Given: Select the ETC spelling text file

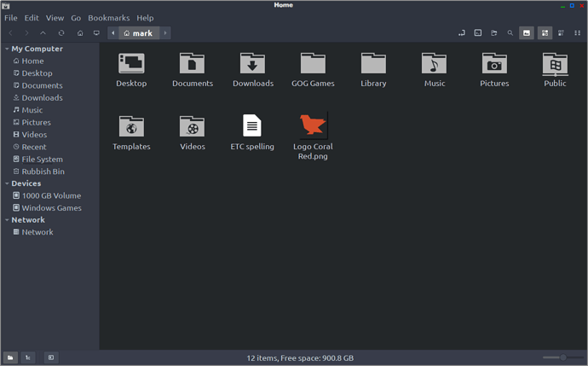Looking at the screenshot, I should (x=252, y=132).
